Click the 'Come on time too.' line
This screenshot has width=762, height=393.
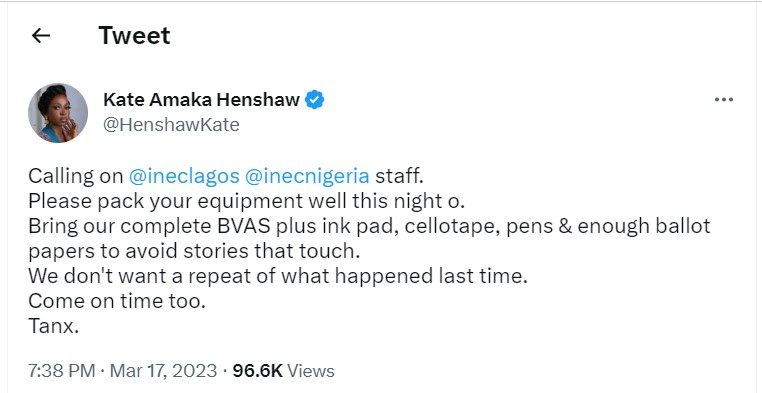pos(117,301)
